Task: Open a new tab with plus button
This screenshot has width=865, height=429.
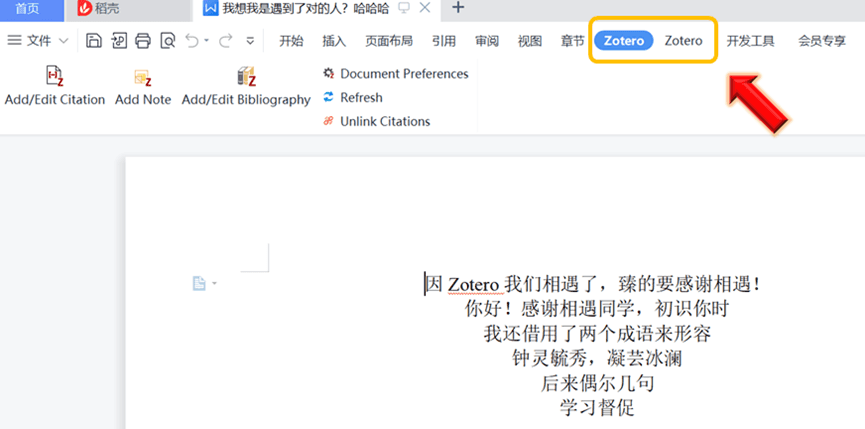Action: pos(458,8)
